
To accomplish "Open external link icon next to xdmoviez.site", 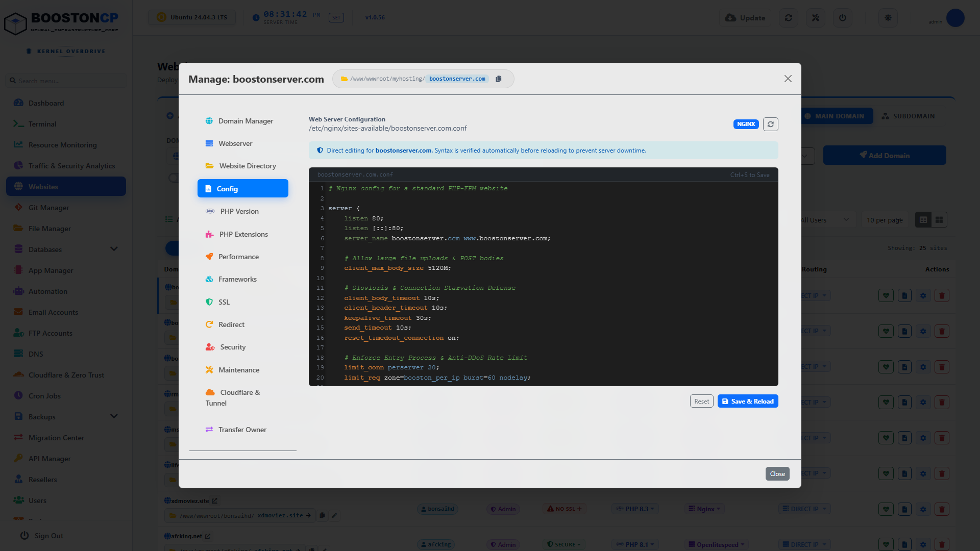I will 214,501.
